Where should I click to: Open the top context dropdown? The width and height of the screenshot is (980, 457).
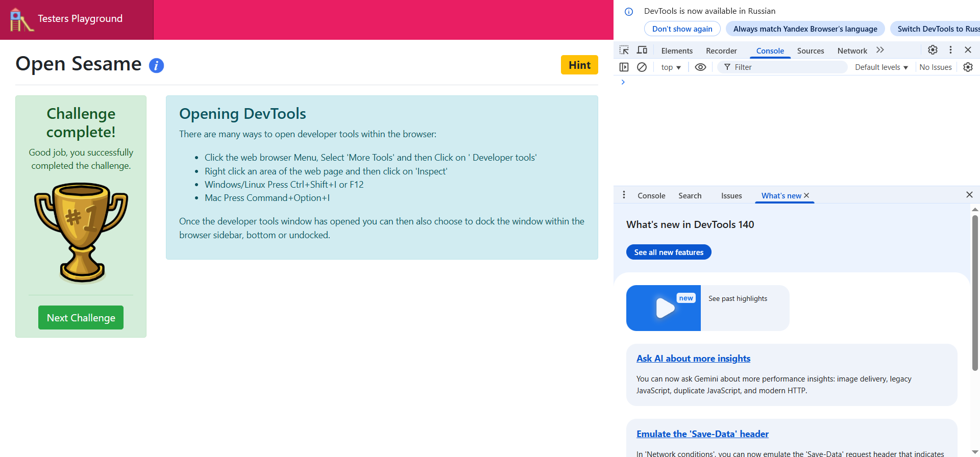(x=671, y=67)
